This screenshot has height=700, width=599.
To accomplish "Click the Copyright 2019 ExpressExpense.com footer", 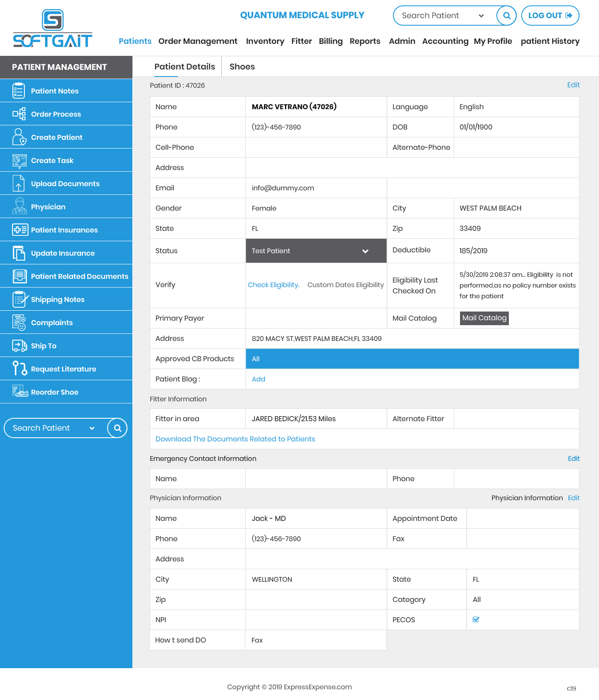I will (290, 687).
